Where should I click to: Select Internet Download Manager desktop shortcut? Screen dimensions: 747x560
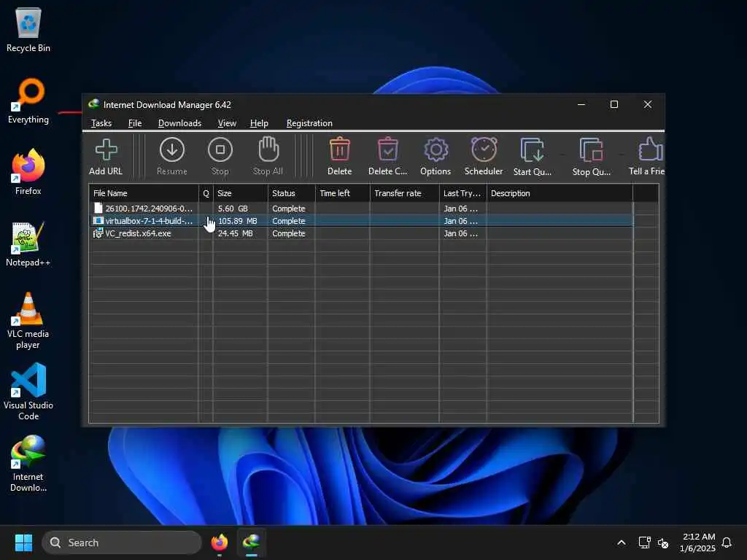[28, 463]
